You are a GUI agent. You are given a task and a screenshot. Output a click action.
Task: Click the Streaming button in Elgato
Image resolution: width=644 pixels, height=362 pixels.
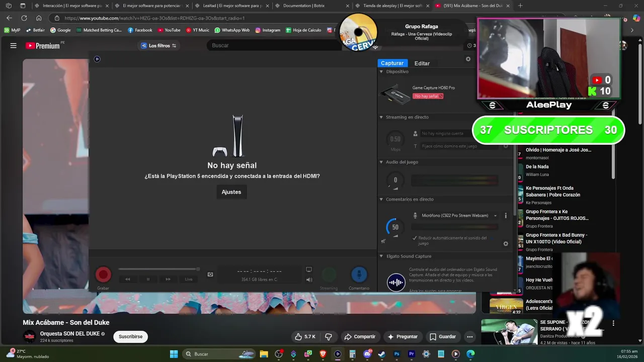pos(329,275)
